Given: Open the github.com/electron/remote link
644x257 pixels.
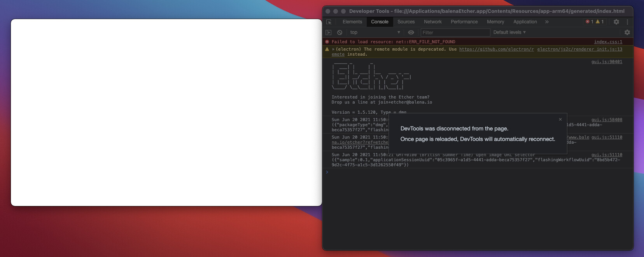Looking at the screenshot, I should click(x=496, y=49).
